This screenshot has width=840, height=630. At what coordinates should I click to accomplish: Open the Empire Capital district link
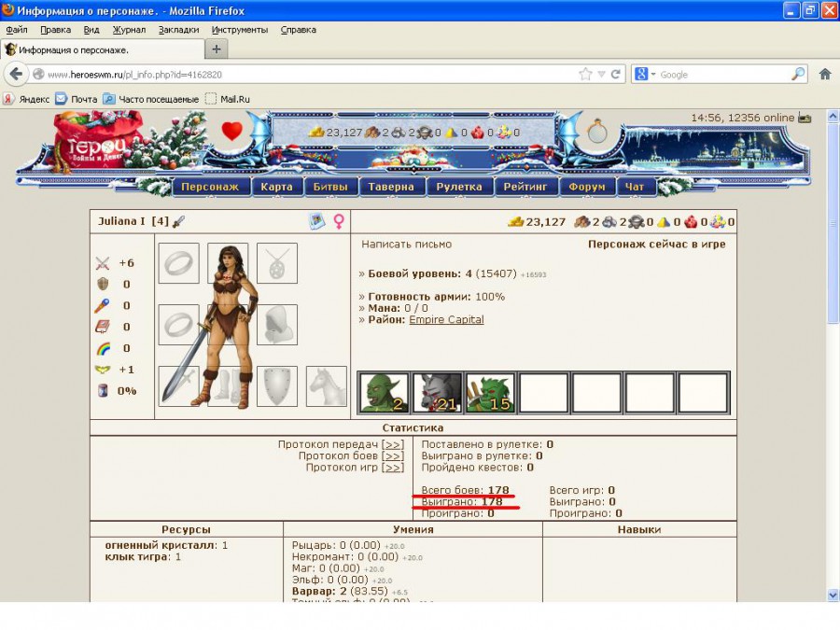446,319
